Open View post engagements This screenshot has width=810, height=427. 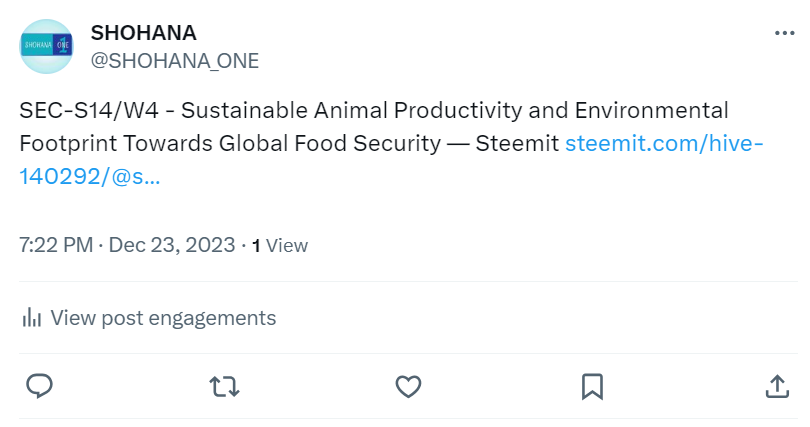tap(149, 318)
